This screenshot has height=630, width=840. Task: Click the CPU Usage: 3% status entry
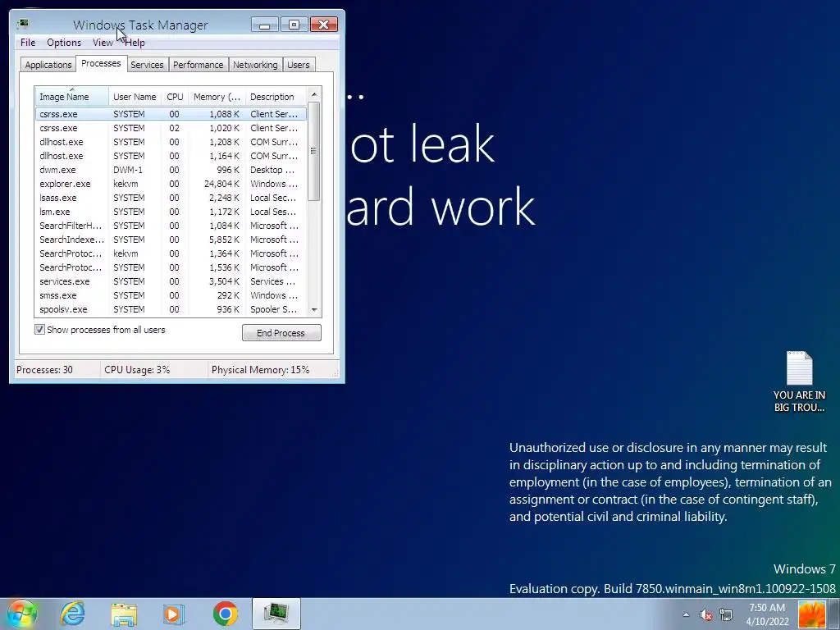point(137,370)
